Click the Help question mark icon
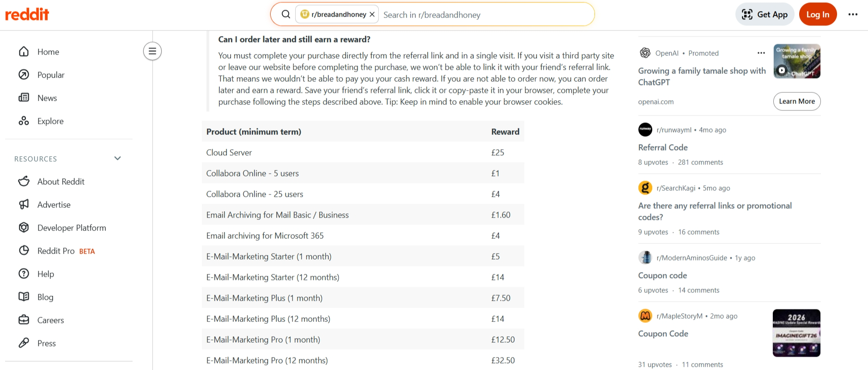The image size is (868, 370). [x=24, y=274]
